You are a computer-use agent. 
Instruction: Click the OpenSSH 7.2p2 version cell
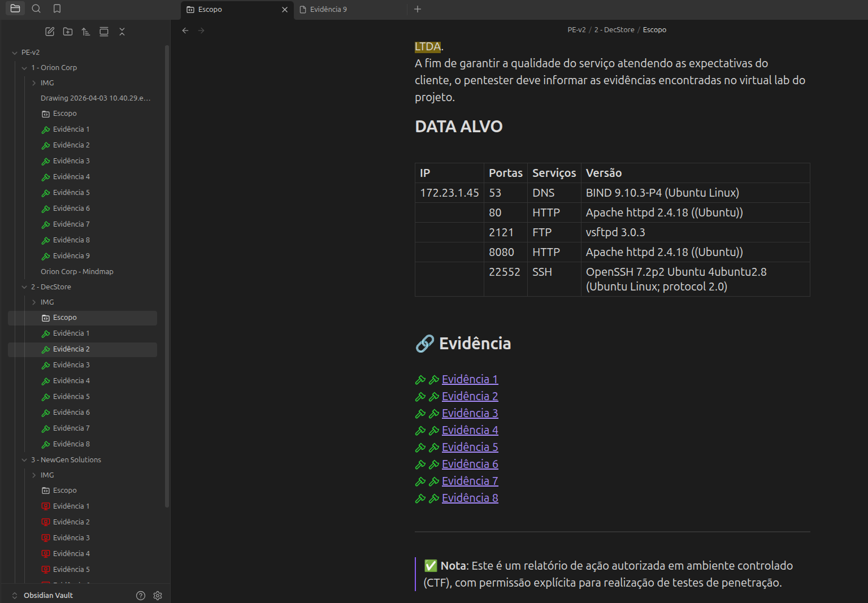point(695,279)
